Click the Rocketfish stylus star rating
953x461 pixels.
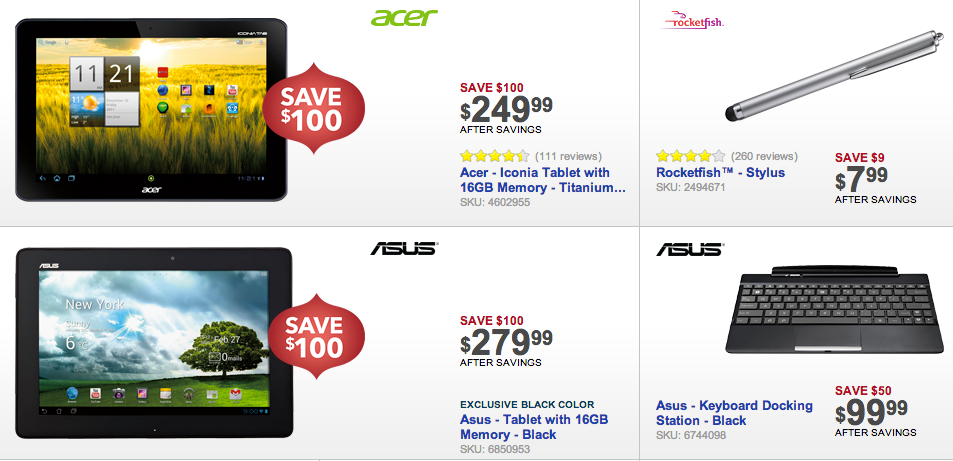[690, 156]
